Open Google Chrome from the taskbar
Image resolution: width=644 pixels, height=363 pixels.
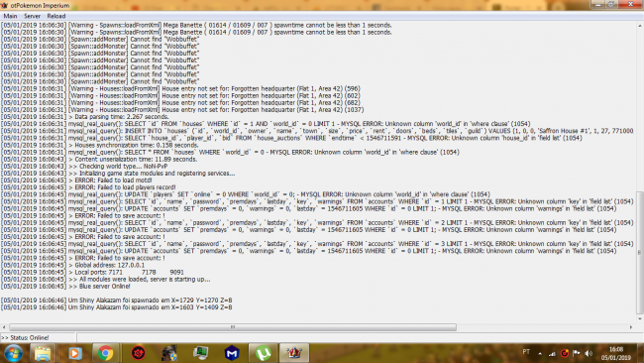106,353
